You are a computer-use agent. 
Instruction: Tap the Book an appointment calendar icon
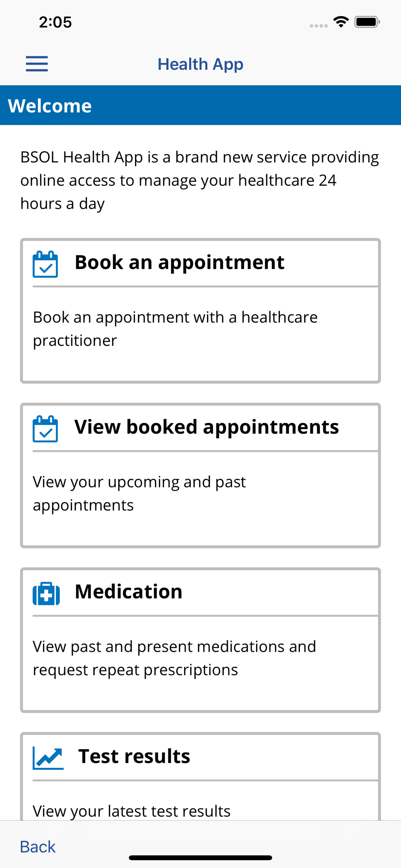click(x=45, y=264)
